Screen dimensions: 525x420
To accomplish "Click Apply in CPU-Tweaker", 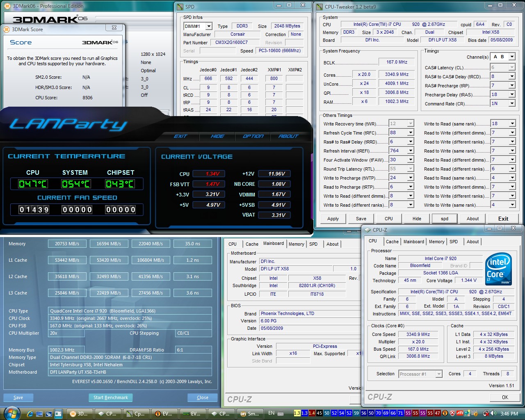I will pyautogui.click(x=333, y=219).
